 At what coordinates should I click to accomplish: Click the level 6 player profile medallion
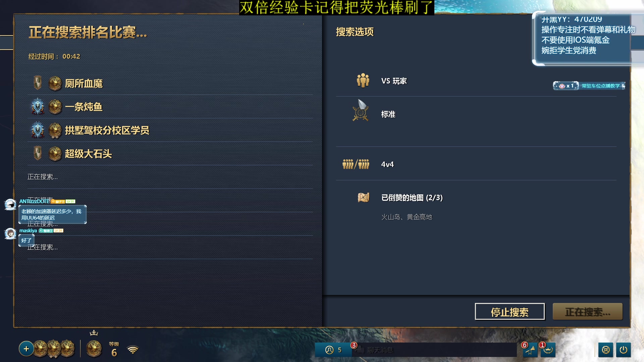pos(94,349)
